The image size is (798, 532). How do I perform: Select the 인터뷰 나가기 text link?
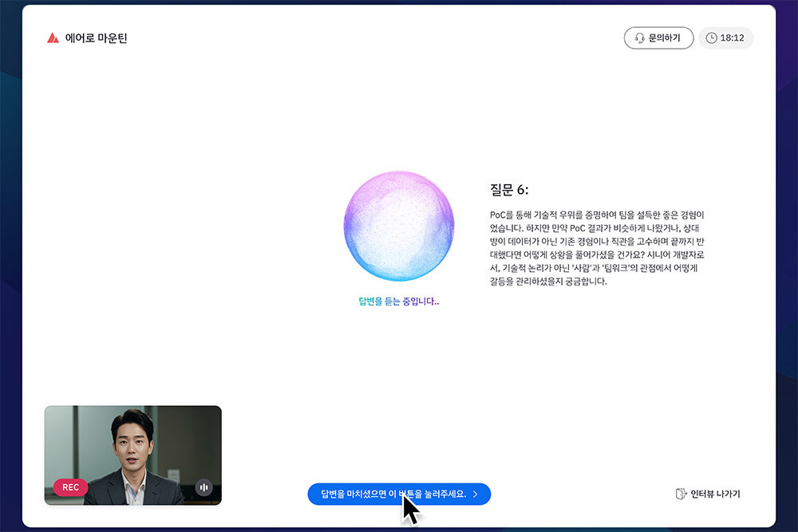715,495
